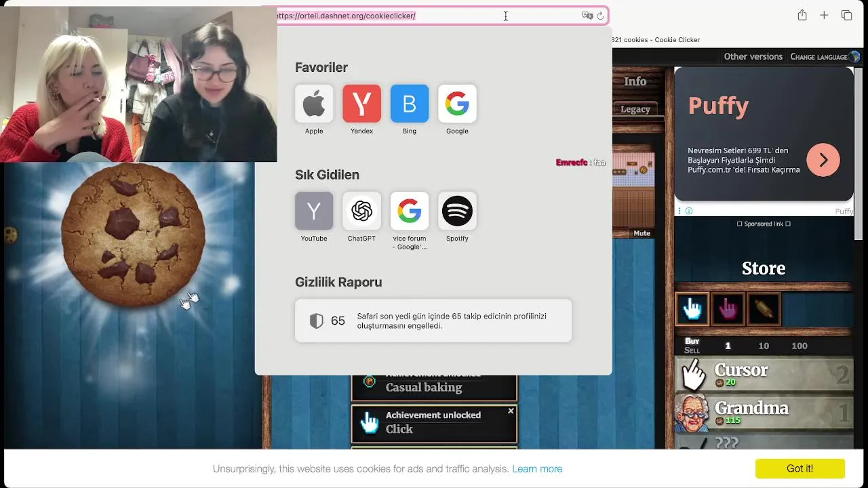This screenshot has height=488, width=868.
Task: Open the YouTube frequently visited icon
Action: click(314, 211)
